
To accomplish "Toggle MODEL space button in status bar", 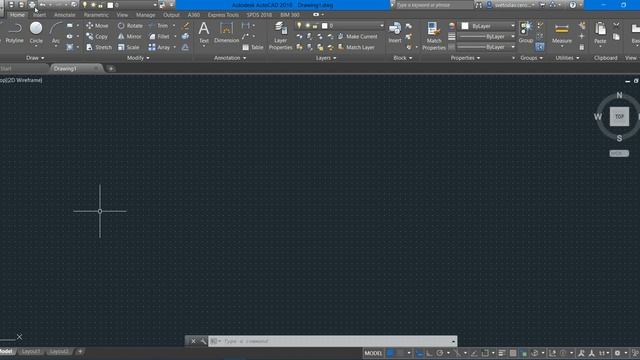I will coord(373,353).
